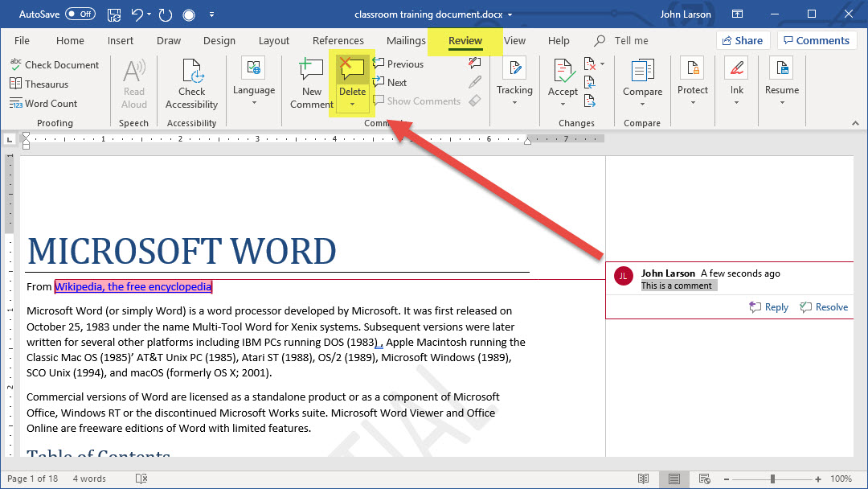Screen dimensions: 868x489
Task: Click the Tell me search box
Action: [x=631, y=41]
